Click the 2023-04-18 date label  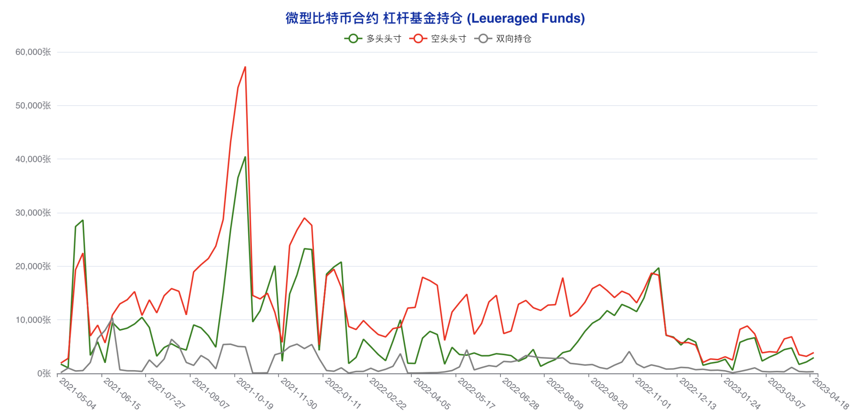831,394
